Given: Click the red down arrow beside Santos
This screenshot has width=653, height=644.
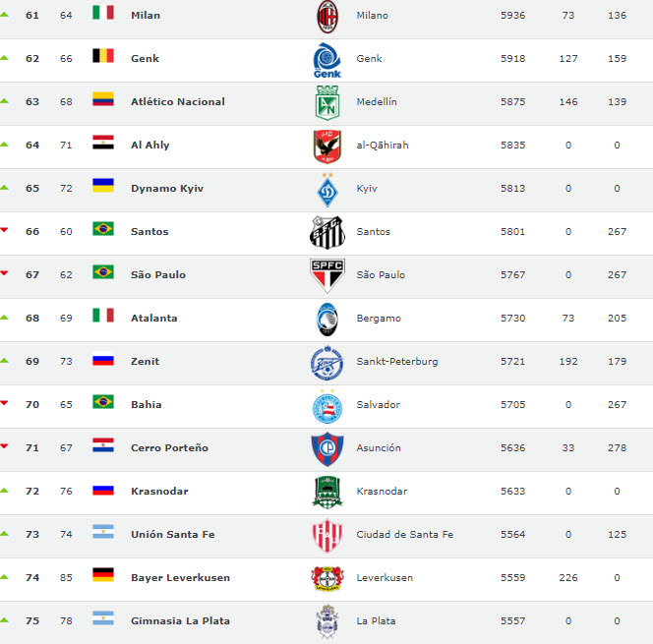Looking at the screenshot, I should [5, 230].
